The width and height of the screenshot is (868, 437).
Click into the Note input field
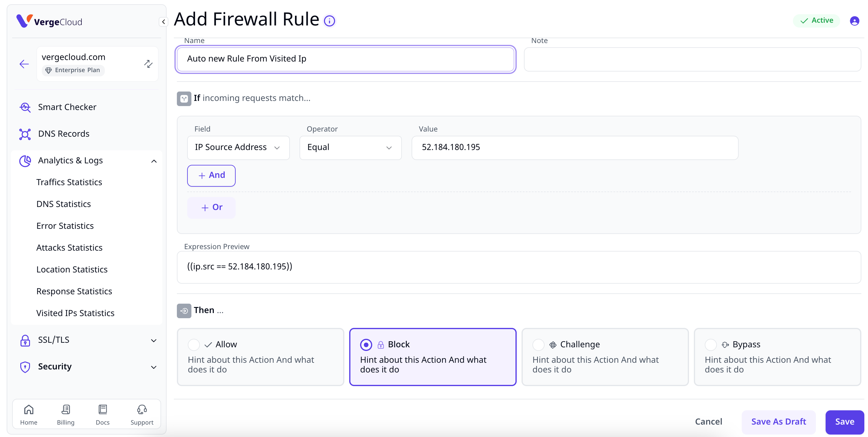click(x=692, y=59)
